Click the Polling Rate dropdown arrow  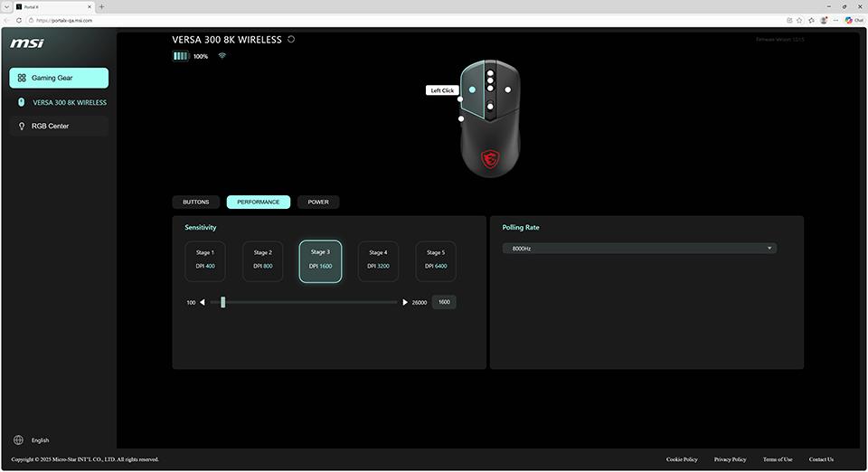[769, 249]
